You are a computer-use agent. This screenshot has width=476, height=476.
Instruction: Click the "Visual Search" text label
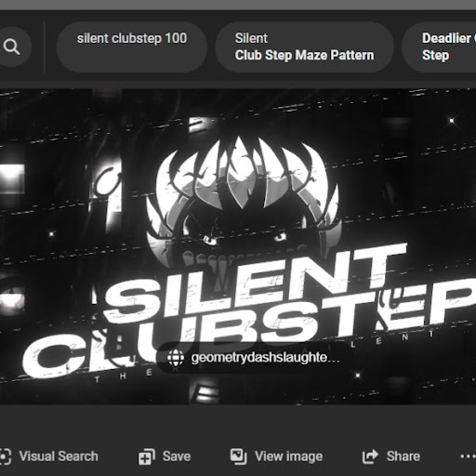tap(59, 456)
